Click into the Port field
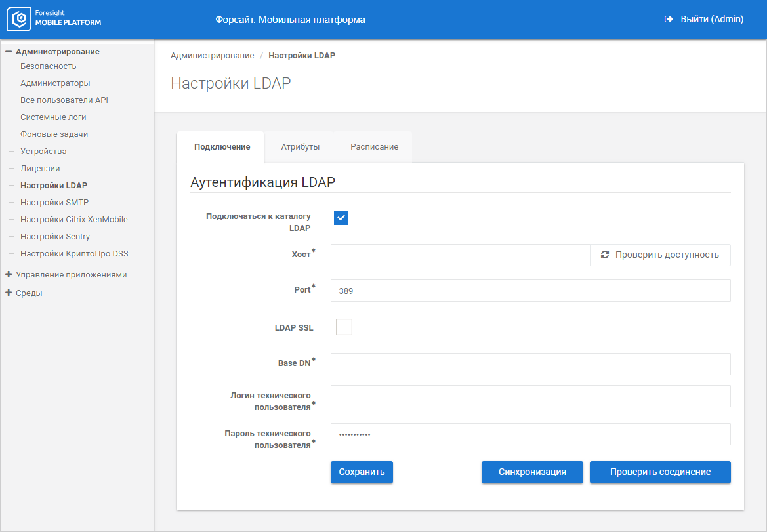This screenshot has height=532, width=767. pos(529,291)
